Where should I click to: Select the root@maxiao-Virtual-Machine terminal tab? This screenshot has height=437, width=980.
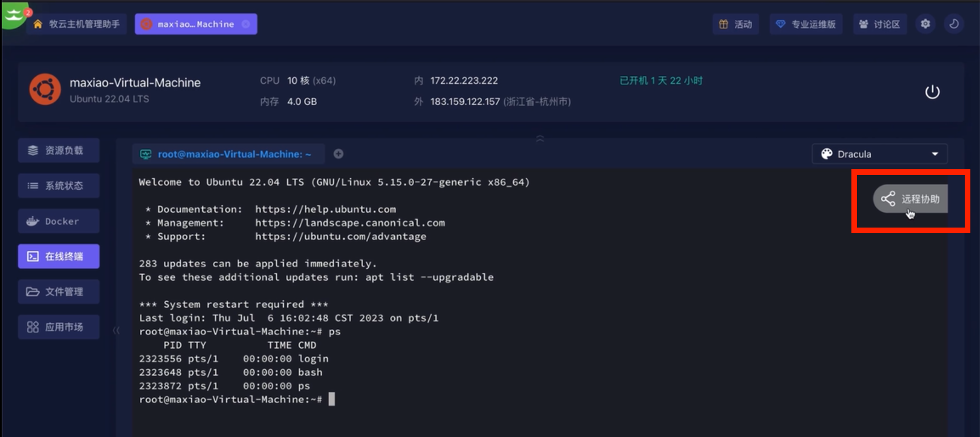click(x=228, y=154)
